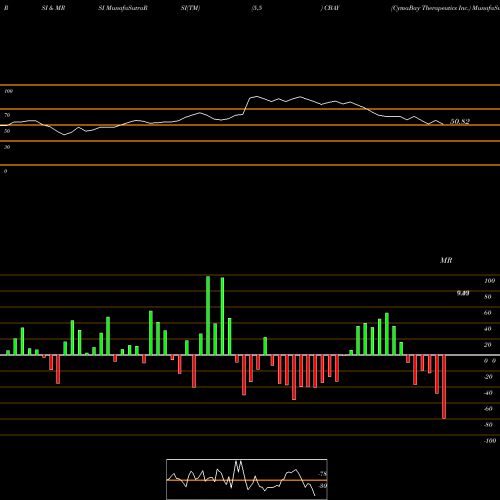Click the -80 label on the MR axis
This screenshot has width=500, height=500.
click(488, 425)
